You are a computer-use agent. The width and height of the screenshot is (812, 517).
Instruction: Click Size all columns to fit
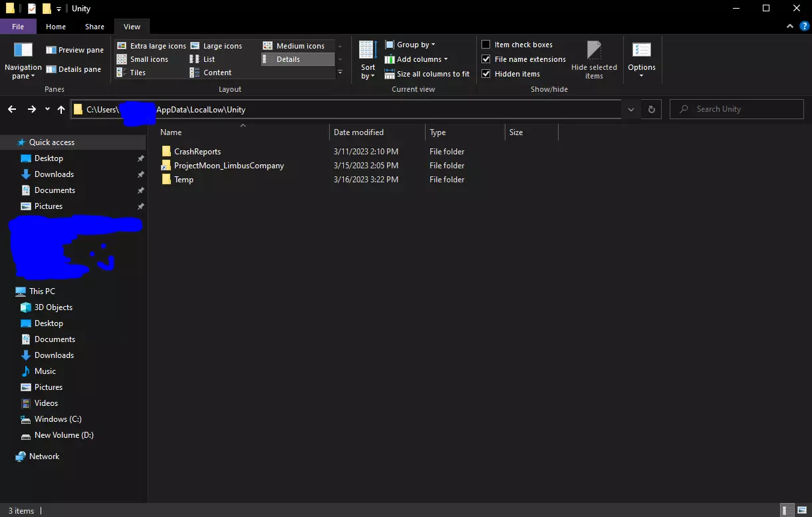tap(427, 74)
